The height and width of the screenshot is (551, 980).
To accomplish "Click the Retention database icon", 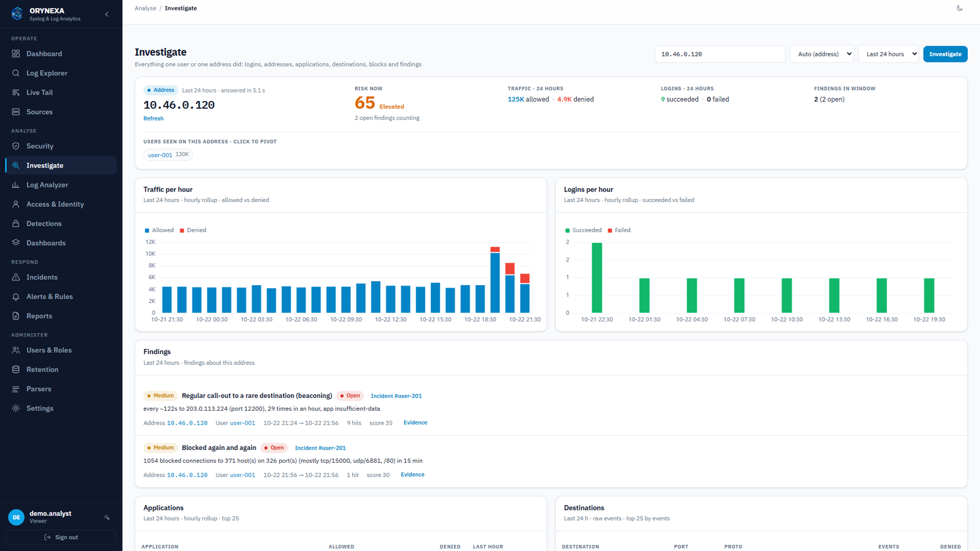I will click(x=16, y=370).
